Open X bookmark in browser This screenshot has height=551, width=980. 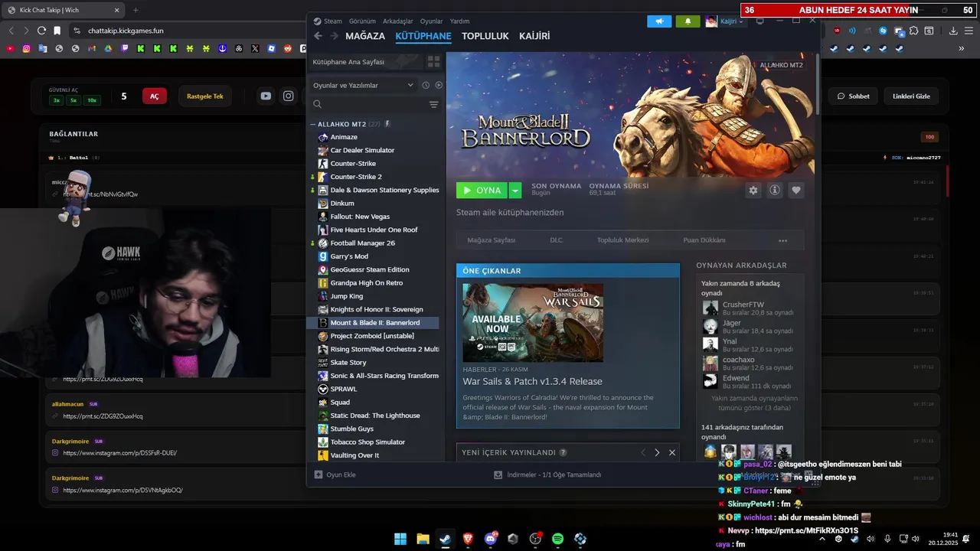click(255, 48)
